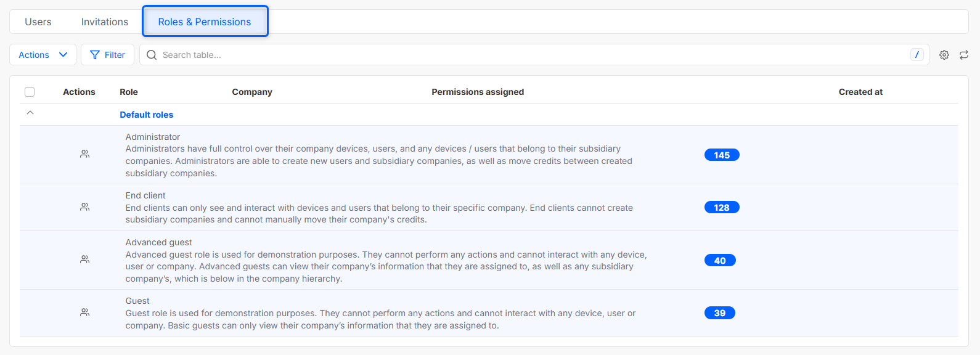Click the magnifier search icon
The image size is (980, 355).
point(152,55)
